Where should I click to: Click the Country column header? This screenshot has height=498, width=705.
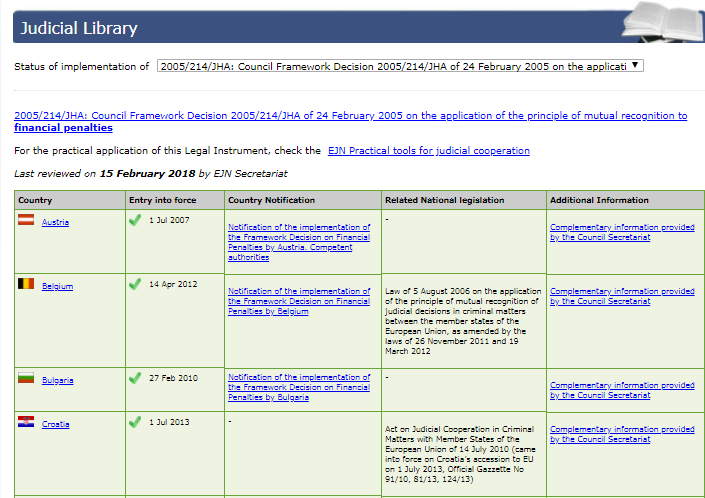pos(35,200)
